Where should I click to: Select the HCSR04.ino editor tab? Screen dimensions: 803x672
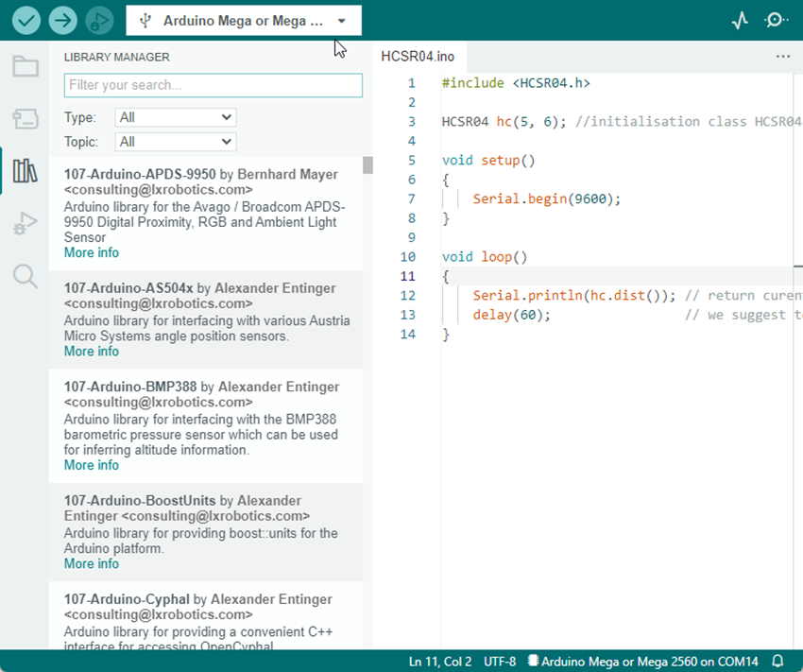(x=418, y=57)
